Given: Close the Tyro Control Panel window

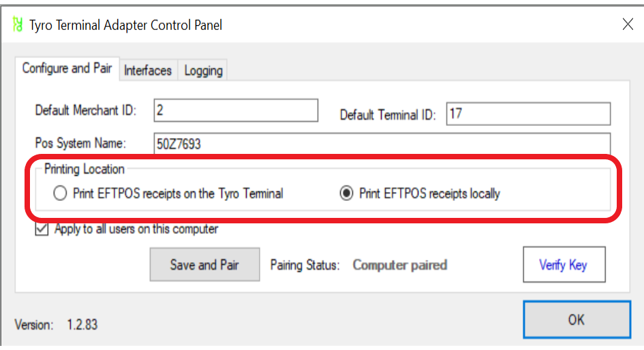Looking at the screenshot, I should click(x=628, y=25).
